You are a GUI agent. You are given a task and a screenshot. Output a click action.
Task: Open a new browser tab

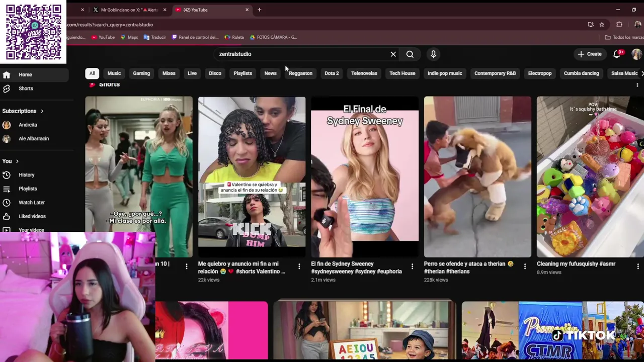260,10
